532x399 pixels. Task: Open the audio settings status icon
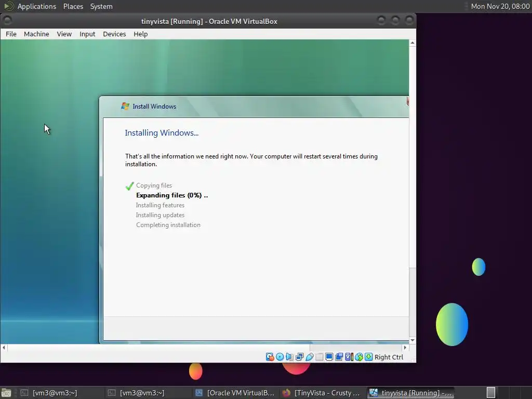point(289,357)
